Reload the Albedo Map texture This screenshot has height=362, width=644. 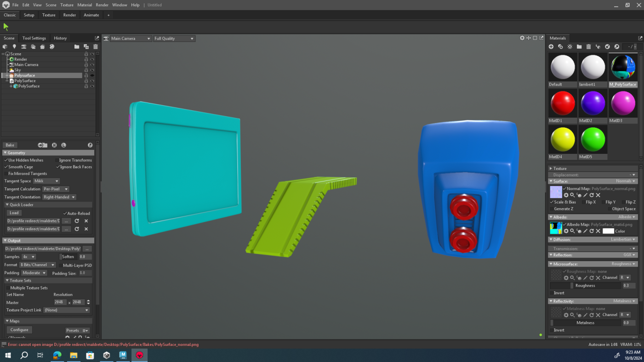(592, 231)
